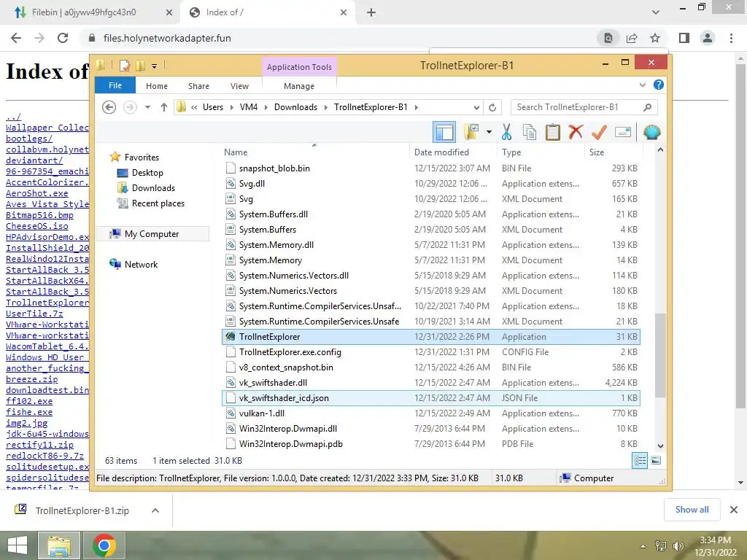Click the orange checkmark Properties icon
The image size is (747, 560).
click(x=599, y=132)
